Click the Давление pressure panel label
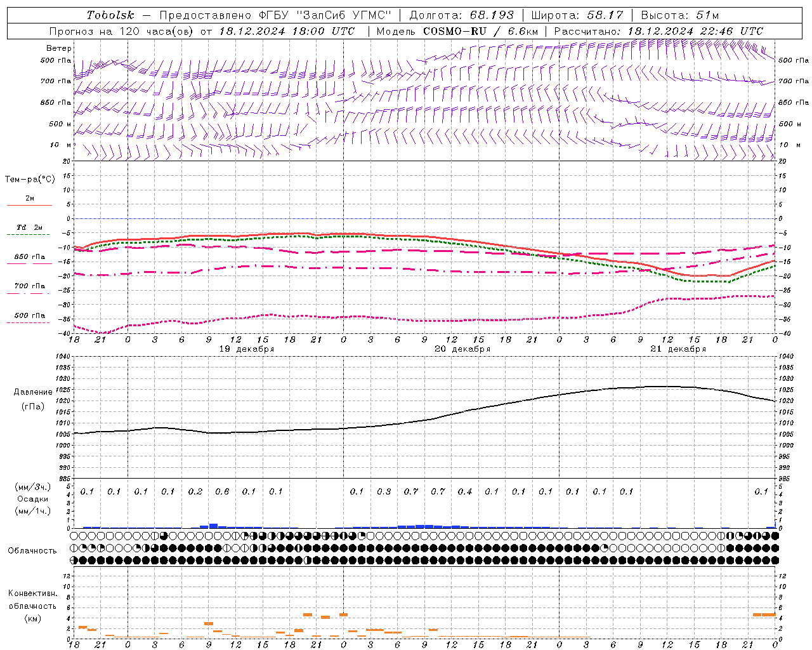 [x=33, y=392]
